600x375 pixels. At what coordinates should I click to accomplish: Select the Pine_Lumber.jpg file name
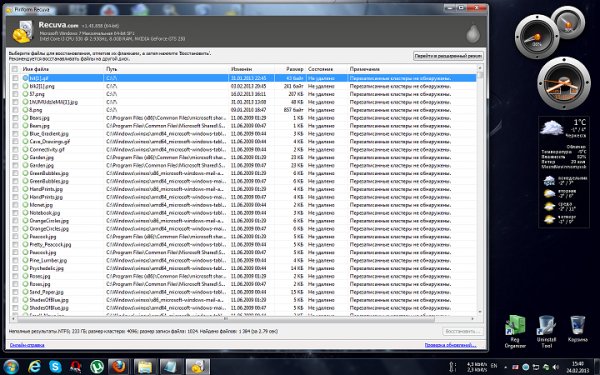click(48, 260)
